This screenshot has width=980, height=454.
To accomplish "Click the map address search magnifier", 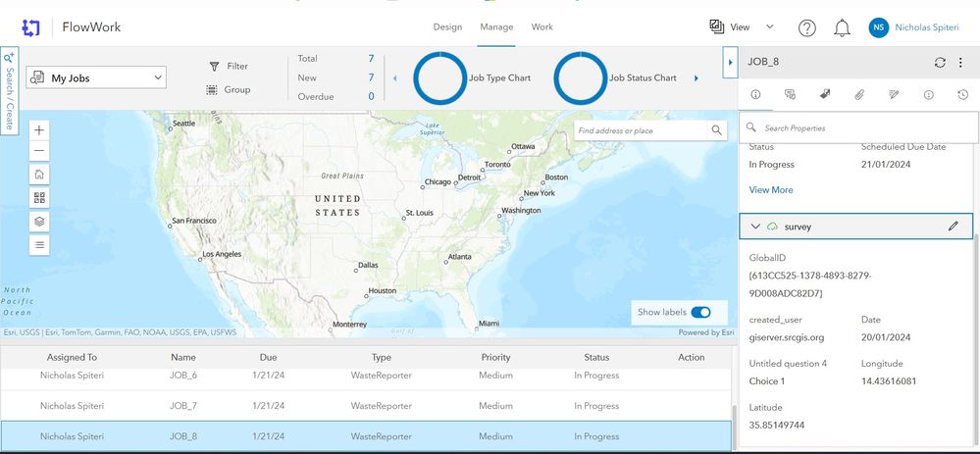I will 716,130.
